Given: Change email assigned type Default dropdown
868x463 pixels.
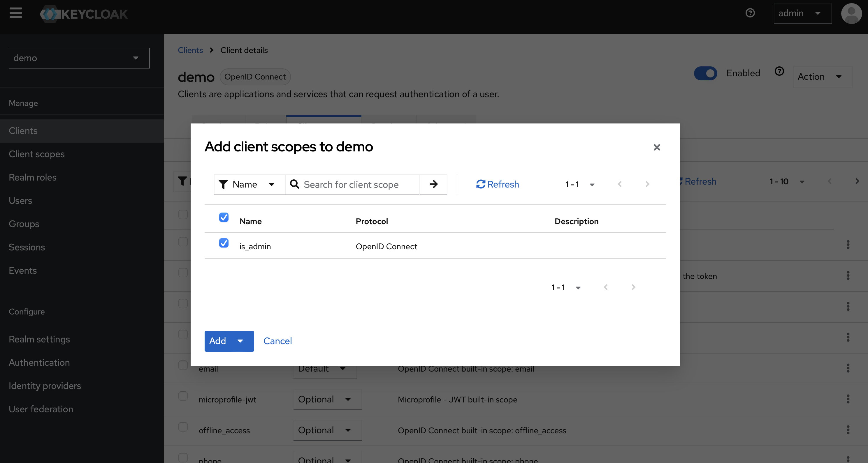Looking at the screenshot, I should [x=325, y=370].
